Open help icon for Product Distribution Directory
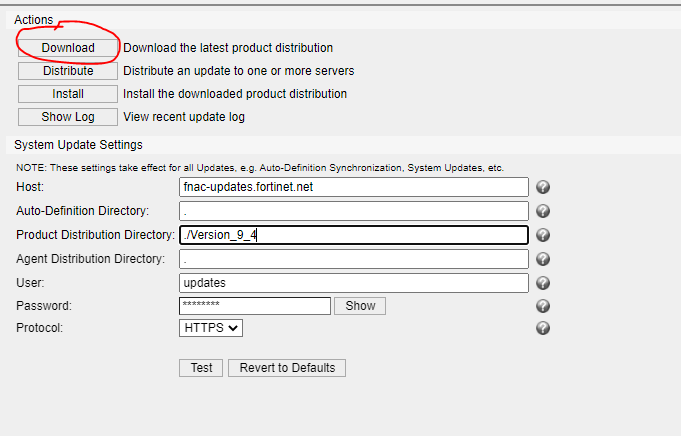Image resolution: width=681 pixels, height=436 pixels. tap(543, 235)
